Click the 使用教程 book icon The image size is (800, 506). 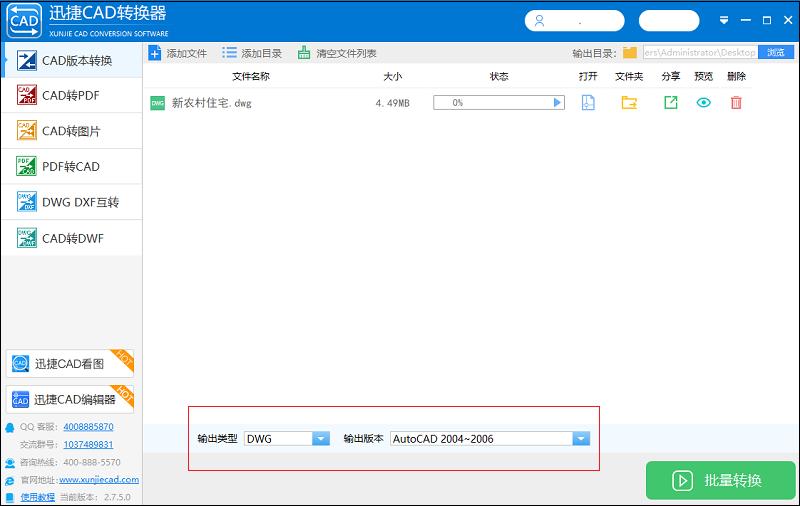point(10,497)
